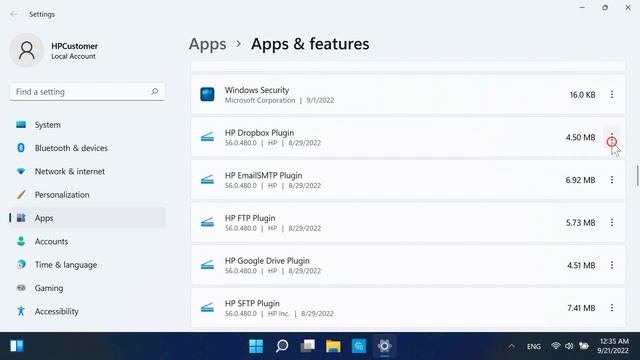The image size is (640, 360).
Task: Click the HP Dropbox Plugin scanner icon
Action: coord(207,138)
